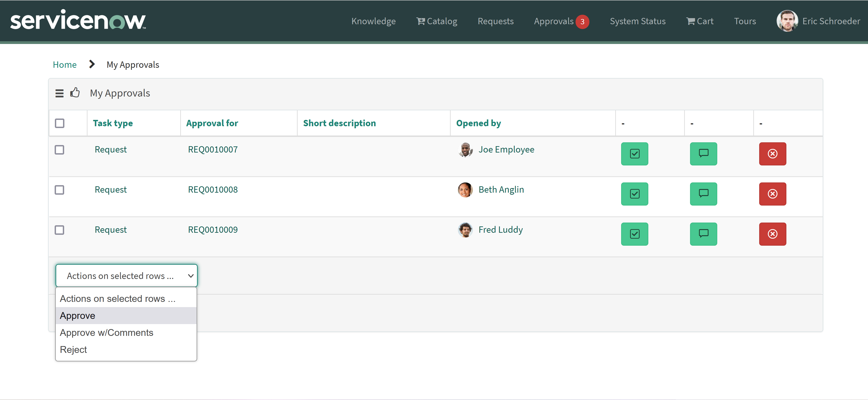Select the checkbox for REQ0010007 row

tap(59, 150)
